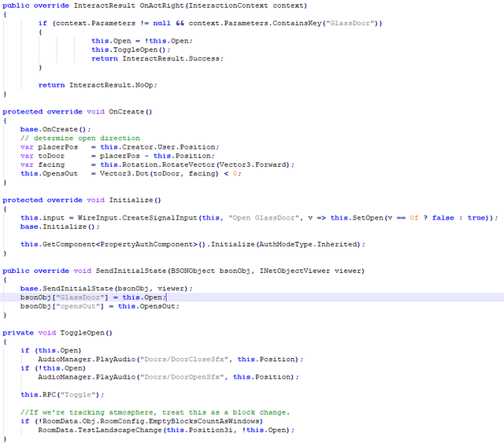Viewport: 504px width, 443px height.
Task: Click the Vector3.Dot(toDoor, facing) expression
Action: click(159, 173)
